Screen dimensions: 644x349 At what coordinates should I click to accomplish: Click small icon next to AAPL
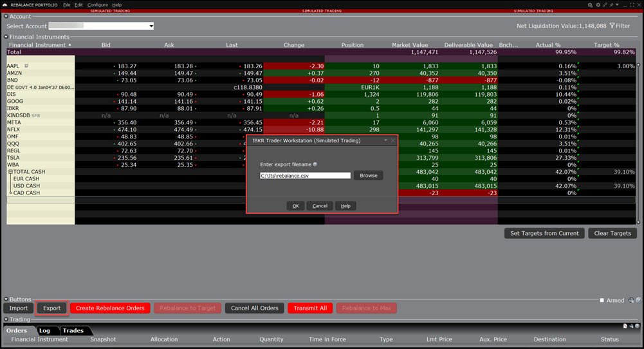click(26, 66)
